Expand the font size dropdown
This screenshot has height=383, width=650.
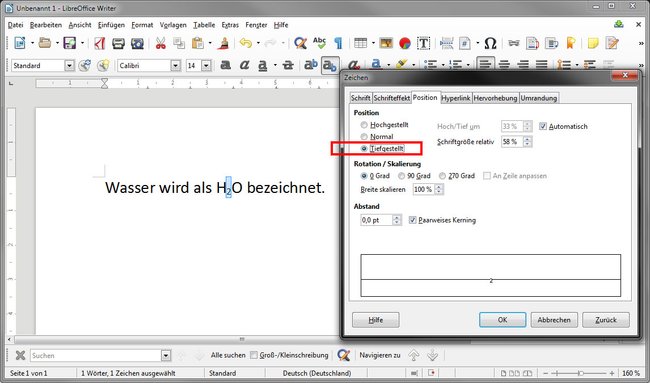[x=206, y=65]
